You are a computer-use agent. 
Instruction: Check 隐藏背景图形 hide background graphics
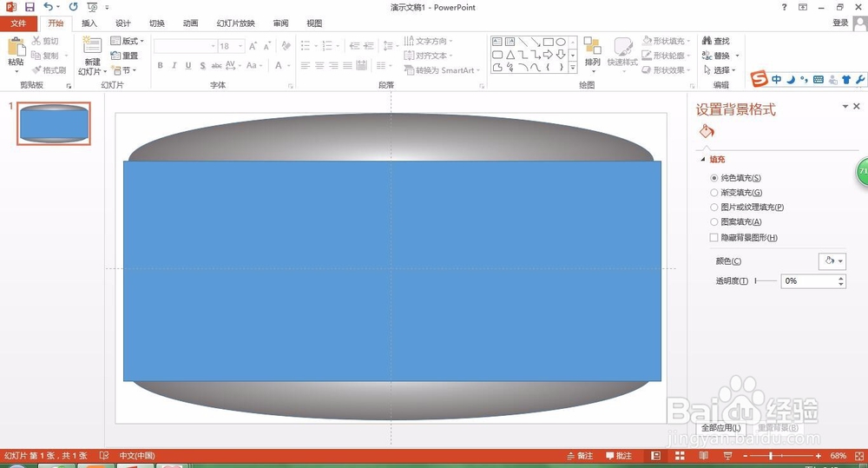click(x=744, y=238)
